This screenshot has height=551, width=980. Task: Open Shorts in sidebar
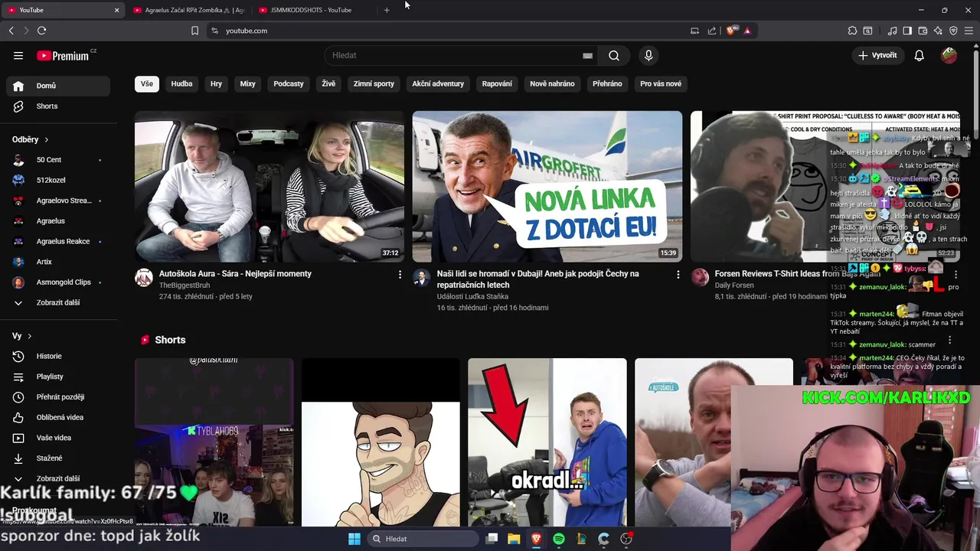tap(58, 106)
